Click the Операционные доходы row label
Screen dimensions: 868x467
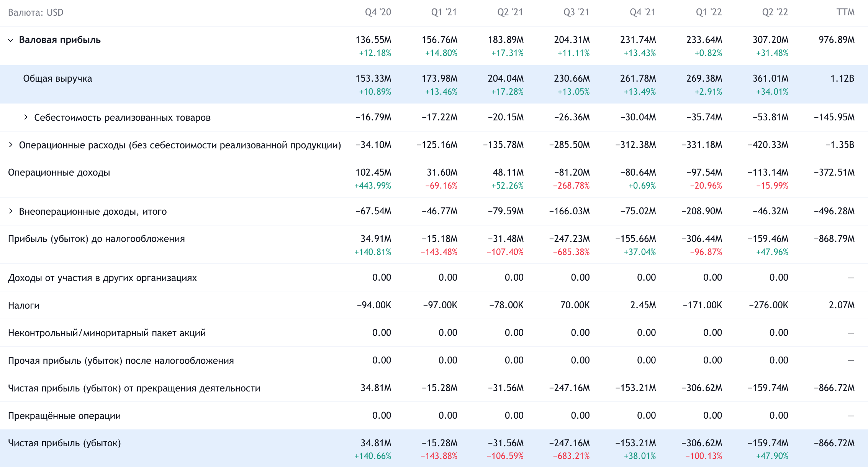click(59, 173)
